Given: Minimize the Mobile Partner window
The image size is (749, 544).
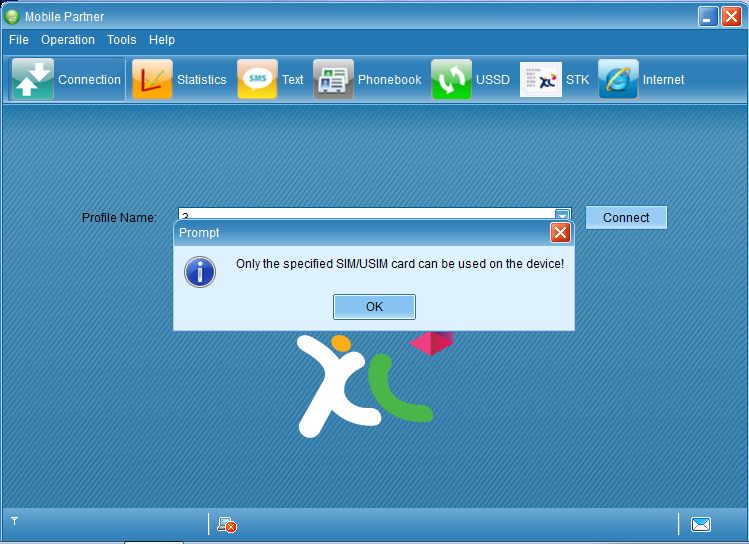Looking at the screenshot, I should pos(707,17).
